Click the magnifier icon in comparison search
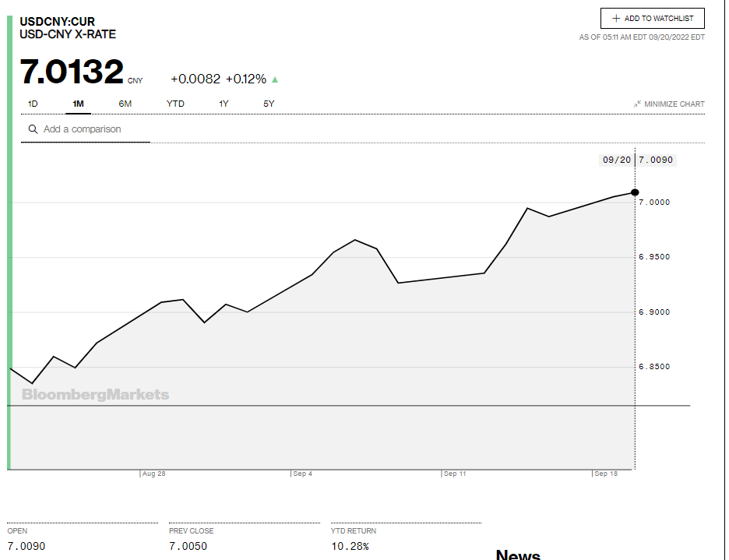 (33, 129)
